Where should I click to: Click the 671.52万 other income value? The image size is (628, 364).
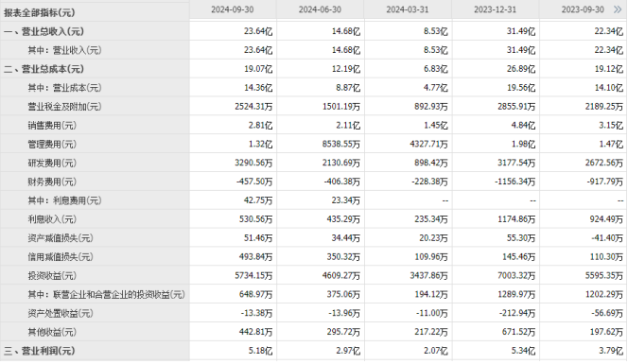click(518, 333)
